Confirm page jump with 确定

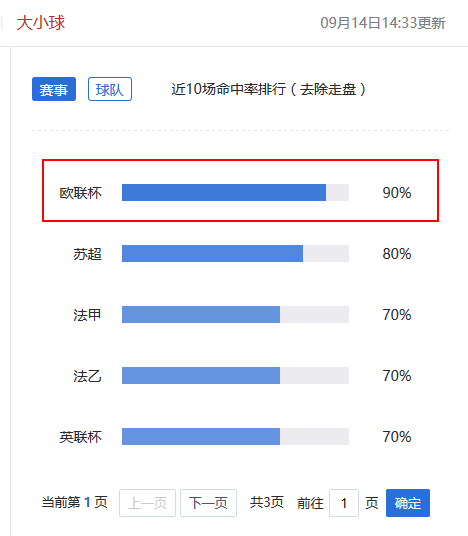coord(408,503)
